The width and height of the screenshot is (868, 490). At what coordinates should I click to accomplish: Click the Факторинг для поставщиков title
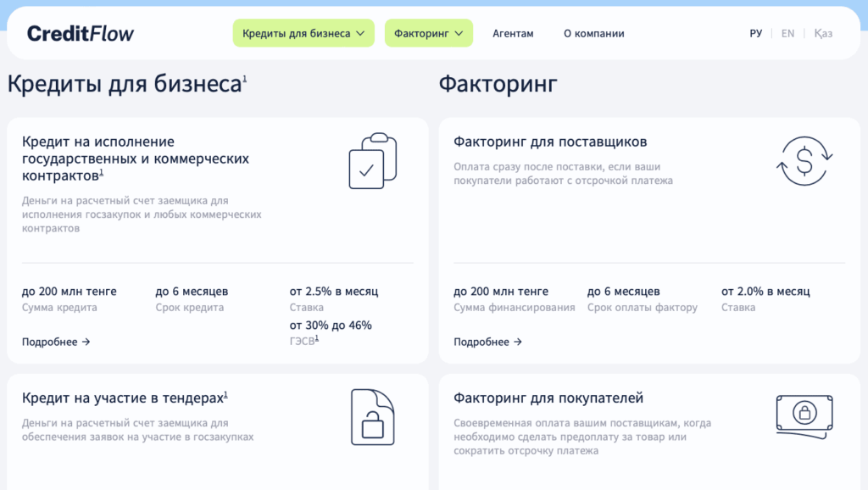click(x=550, y=142)
